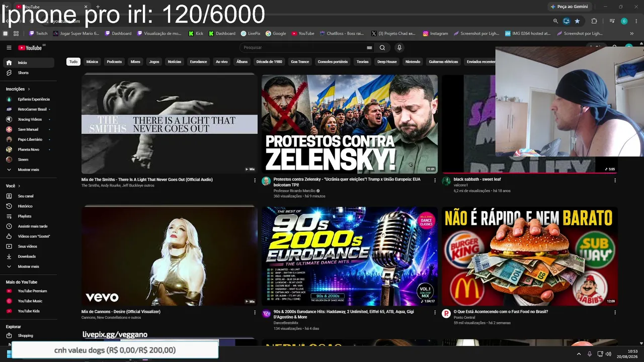Image resolution: width=644 pixels, height=362 pixels.
Task: Open Cannons Desire vevo thumbnail
Action: (170, 256)
